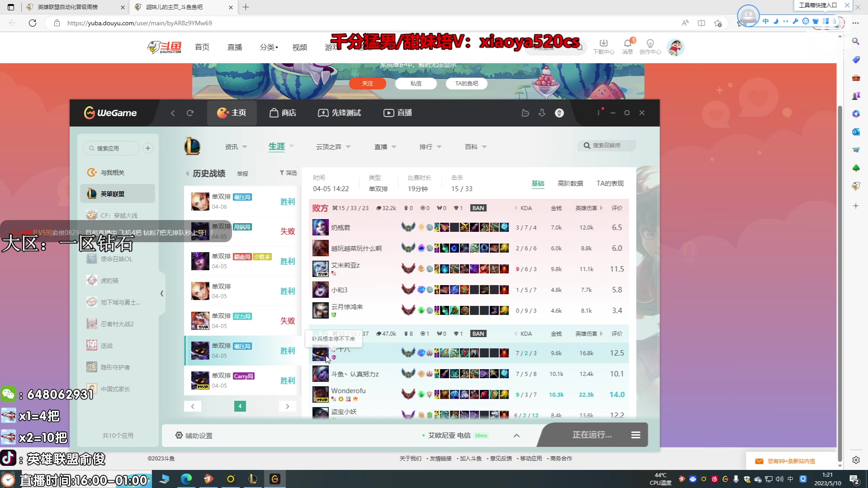The width and height of the screenshot is (868, 488).
Task: Open 虎豹骑 in the game list
Action: [118, 281]
